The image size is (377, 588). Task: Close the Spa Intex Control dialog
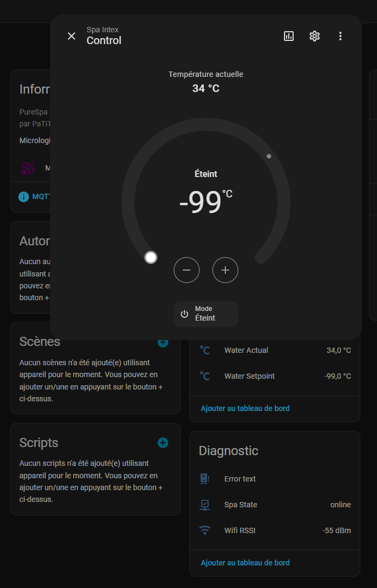coord(72,36)
